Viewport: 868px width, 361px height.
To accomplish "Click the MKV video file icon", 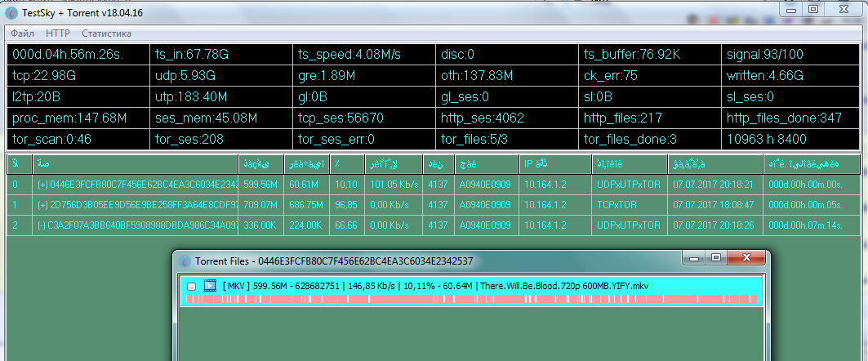I will (210, 286).
